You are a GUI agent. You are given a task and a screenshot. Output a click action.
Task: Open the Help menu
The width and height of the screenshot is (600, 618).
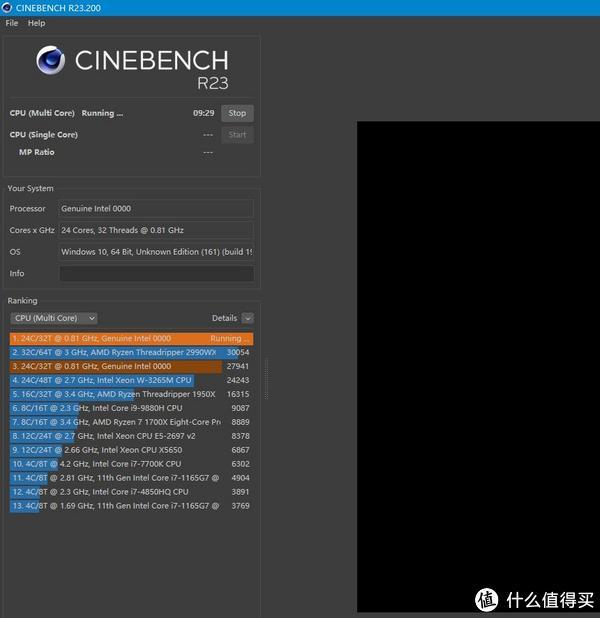[36, 23]
